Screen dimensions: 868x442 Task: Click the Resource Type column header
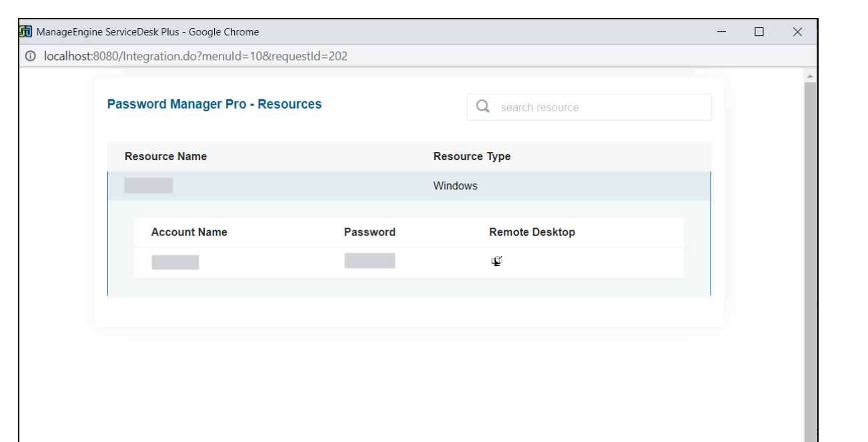472,156
